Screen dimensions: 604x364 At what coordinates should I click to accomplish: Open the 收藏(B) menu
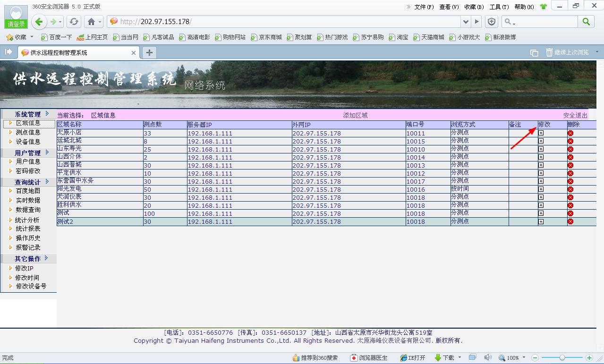[x=474, y=7]
